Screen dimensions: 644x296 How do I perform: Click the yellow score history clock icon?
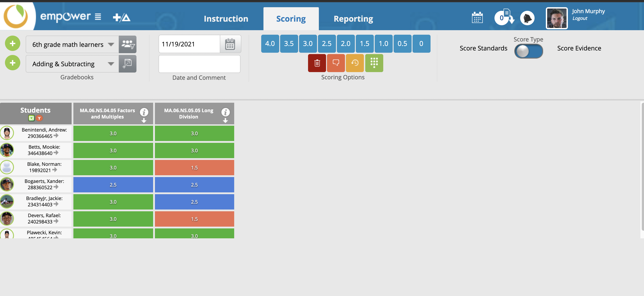pos(354,63)
